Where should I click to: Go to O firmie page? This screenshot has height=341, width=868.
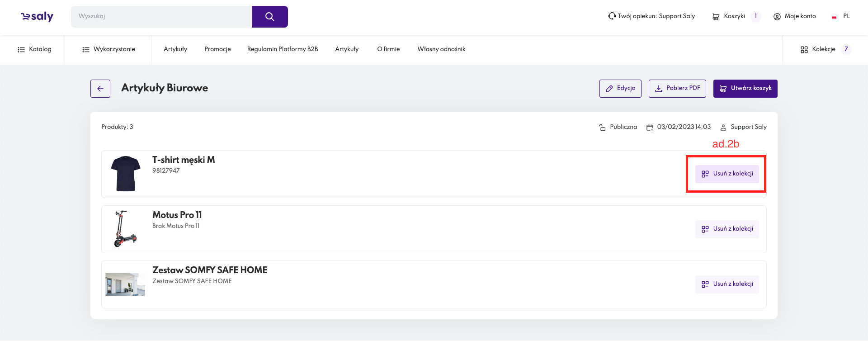(388, 49)
